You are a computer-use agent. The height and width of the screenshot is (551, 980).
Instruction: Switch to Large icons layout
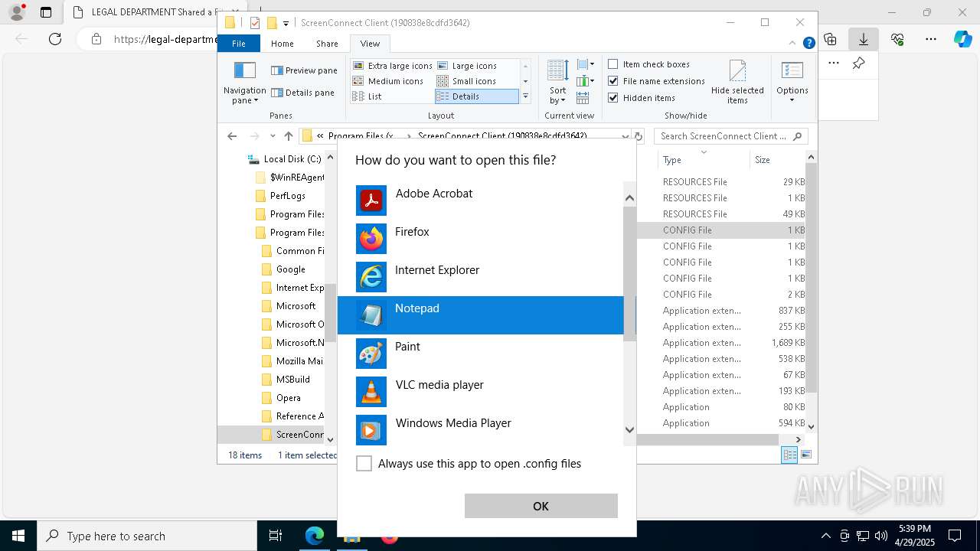coord(467,66)
